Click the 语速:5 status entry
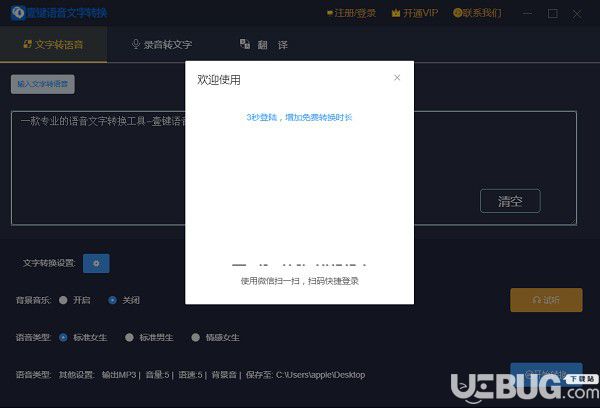This screenshot has width=600, height=408. (x=191, y=375)
